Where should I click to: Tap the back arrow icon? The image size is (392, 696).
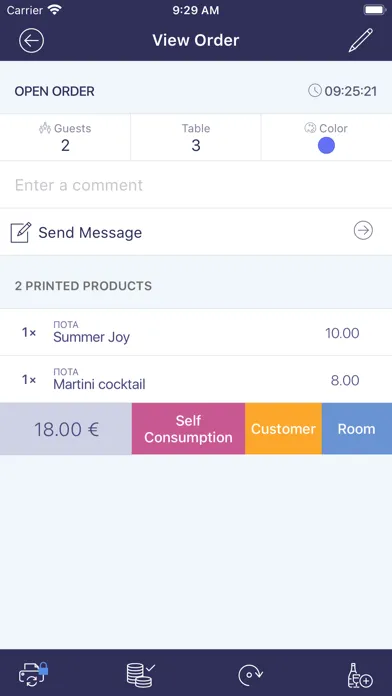pos(32,40)
